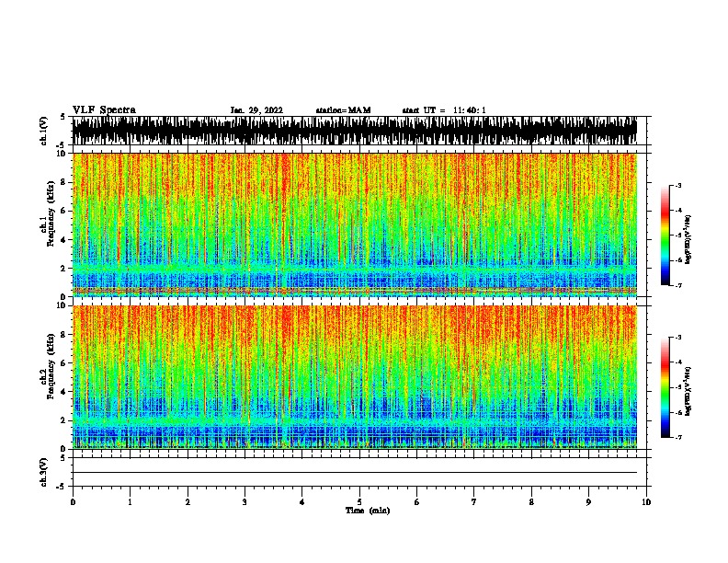The height and width of the screenshot is (563, 728).
Task: Click the ch.2 color bar "log(PSD)" label
Action: (688, 391)
